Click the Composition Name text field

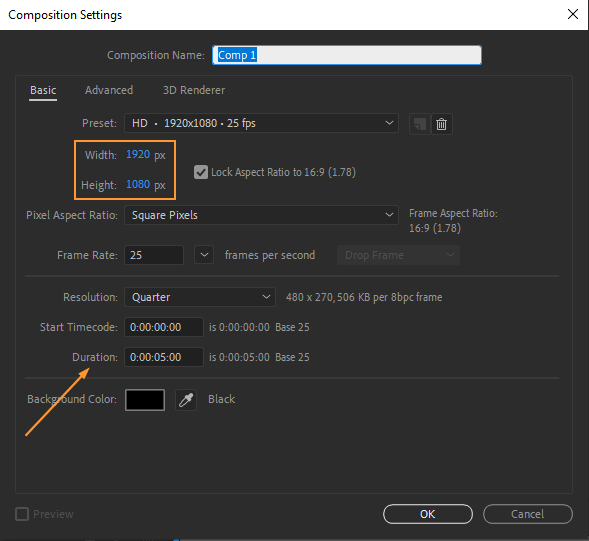point(347,55)
